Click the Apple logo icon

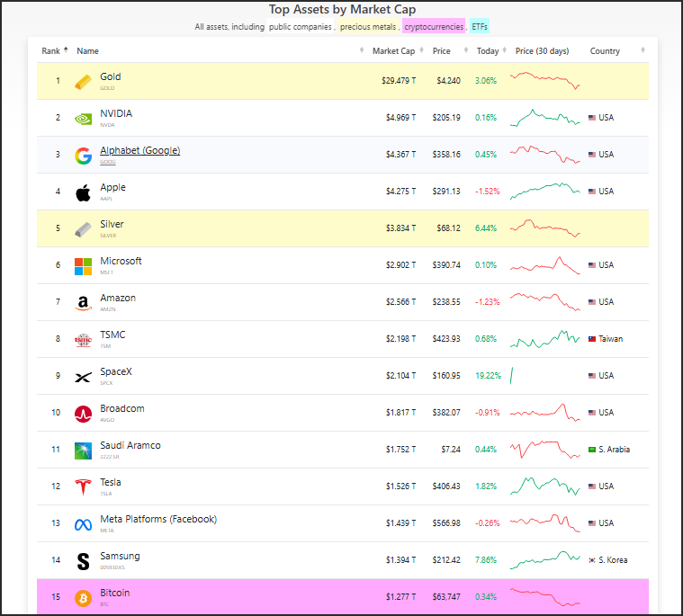point(83,192)
